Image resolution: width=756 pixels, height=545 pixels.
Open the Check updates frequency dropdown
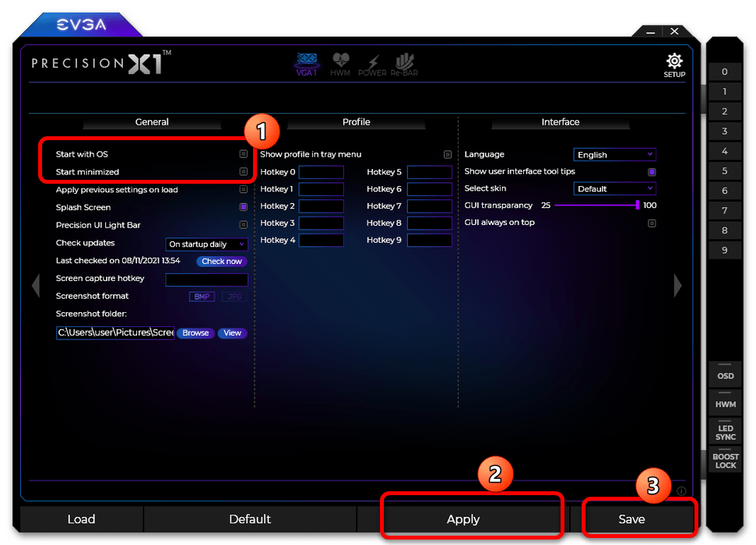(x=206, y=244)
